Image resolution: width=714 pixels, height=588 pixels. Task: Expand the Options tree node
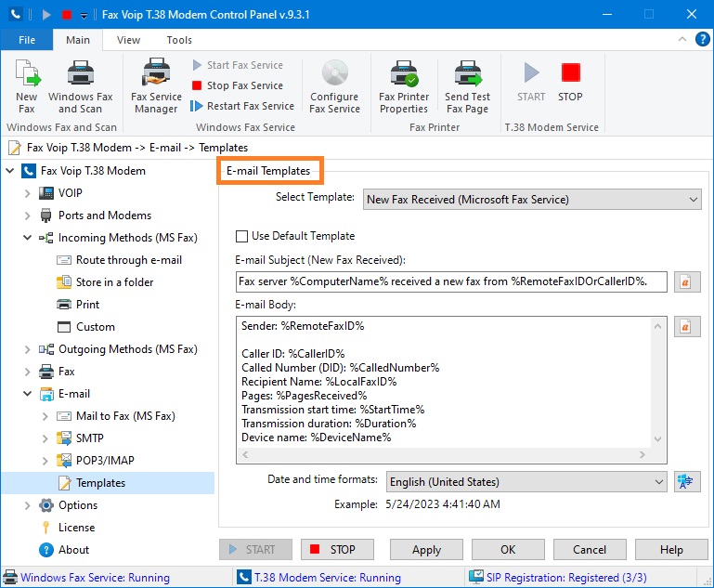pos(27,505)
